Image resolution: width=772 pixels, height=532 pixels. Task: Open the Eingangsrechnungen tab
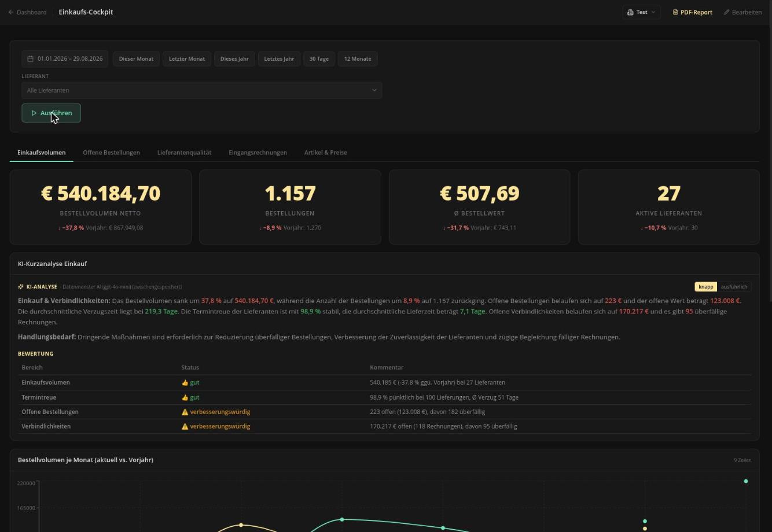(x=258, y=153)
